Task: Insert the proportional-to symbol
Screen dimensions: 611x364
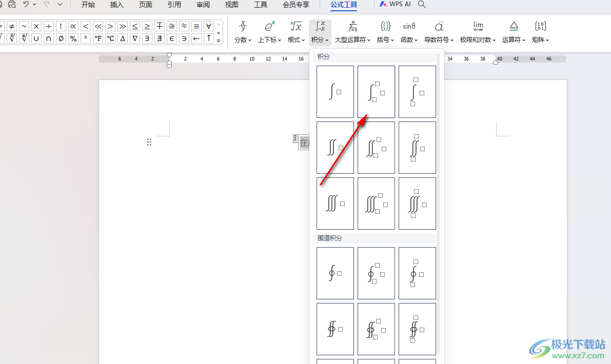Action: pyautogui.click(x=73, y=26)
